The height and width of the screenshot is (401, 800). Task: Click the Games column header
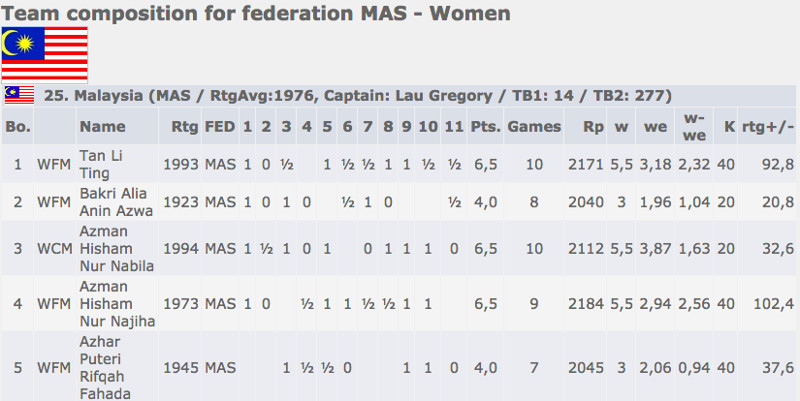point(534,127)
